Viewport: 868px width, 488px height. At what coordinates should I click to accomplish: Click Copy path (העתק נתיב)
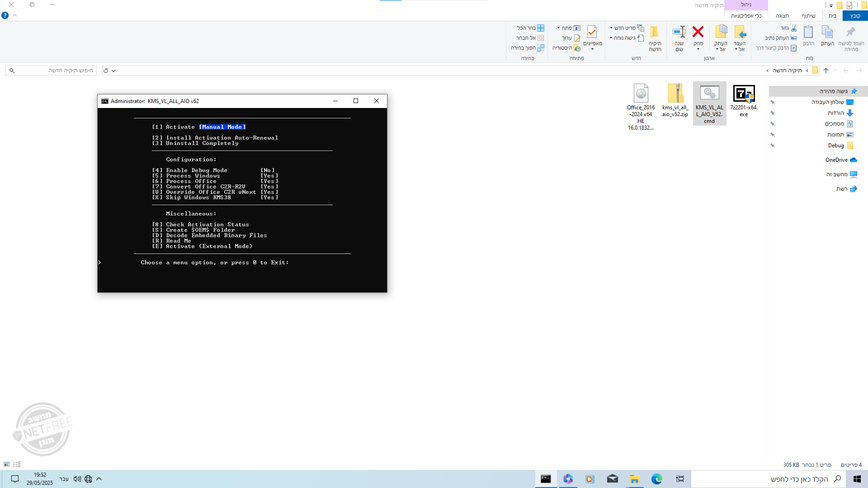tap(781, 38)
